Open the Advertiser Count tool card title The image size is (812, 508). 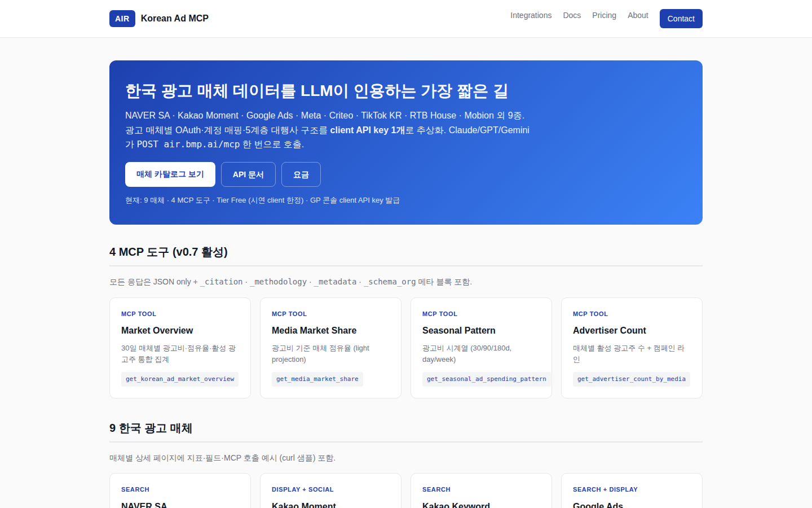click(x=610, y=331)
